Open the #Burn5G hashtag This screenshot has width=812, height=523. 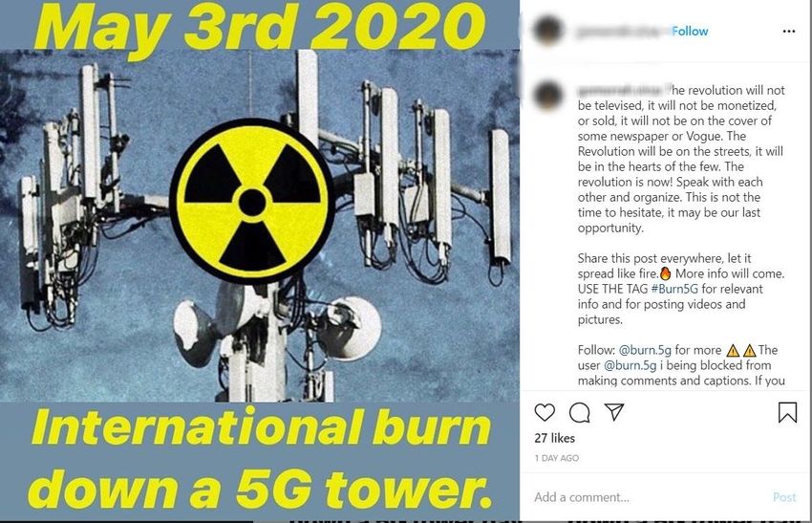click(x=674, y=289)
